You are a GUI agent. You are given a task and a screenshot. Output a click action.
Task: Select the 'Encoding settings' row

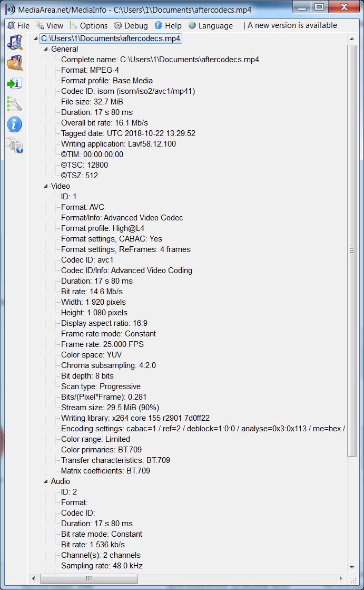[203, 428]
